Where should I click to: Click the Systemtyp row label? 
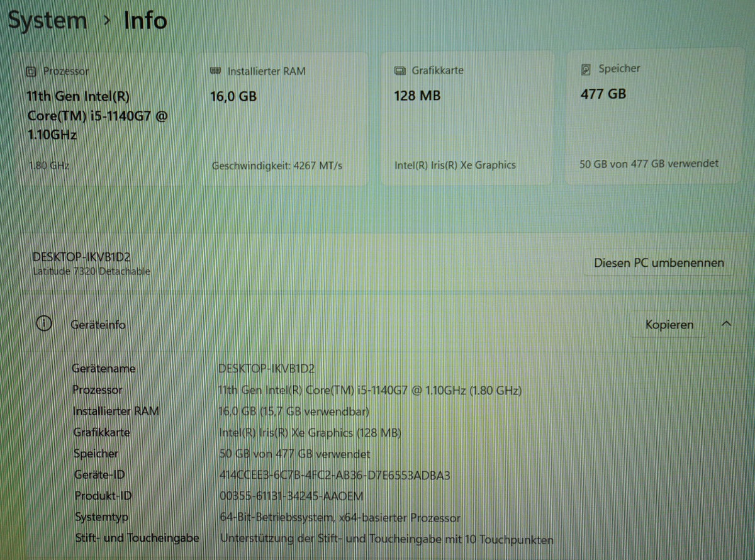(x=101, y=517)
